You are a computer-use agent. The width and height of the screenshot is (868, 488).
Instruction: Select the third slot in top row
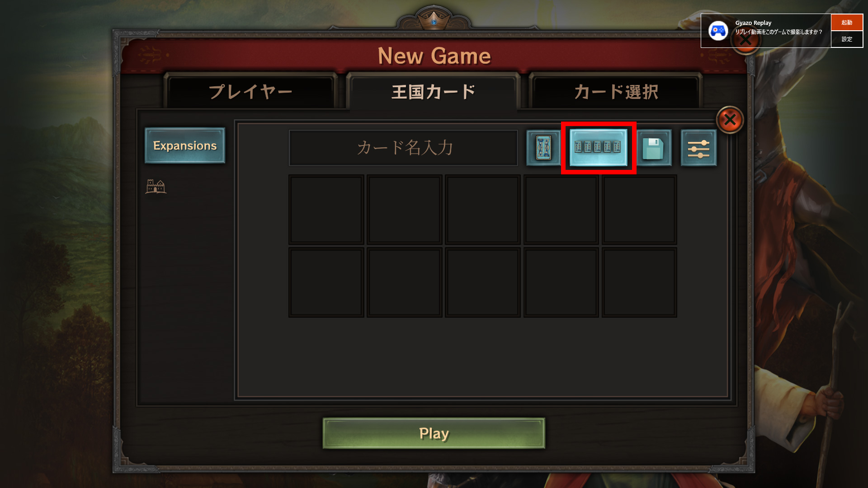coord(483,210)
